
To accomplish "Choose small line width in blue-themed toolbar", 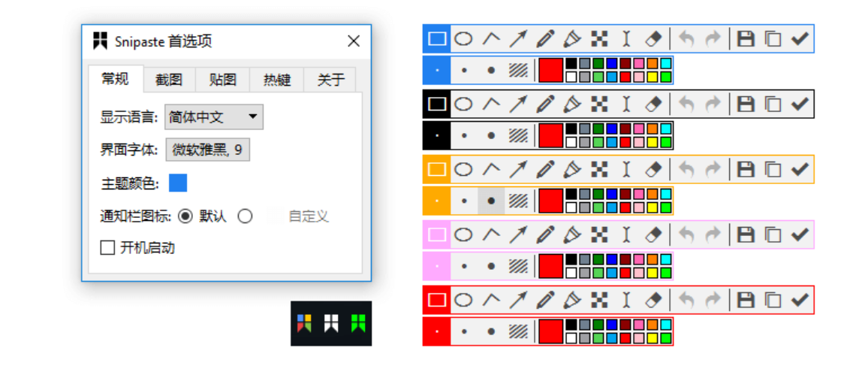I will pos(437,71).
